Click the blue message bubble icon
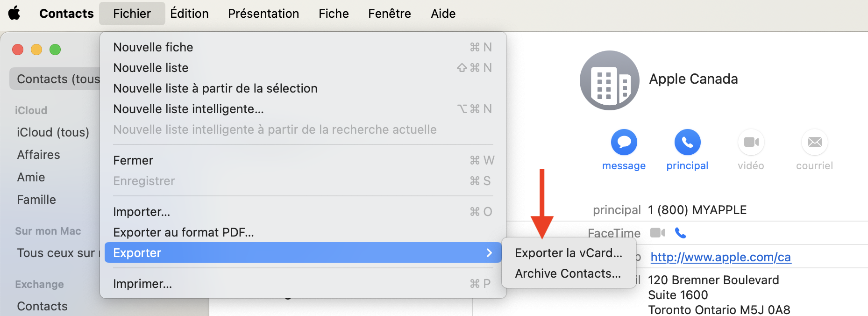 click(624, 142)
